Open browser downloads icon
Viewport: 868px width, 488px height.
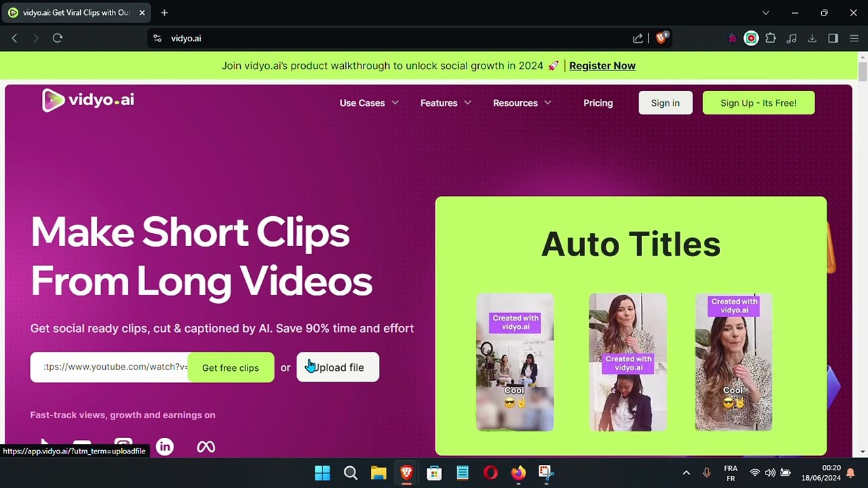coord(812,39)
